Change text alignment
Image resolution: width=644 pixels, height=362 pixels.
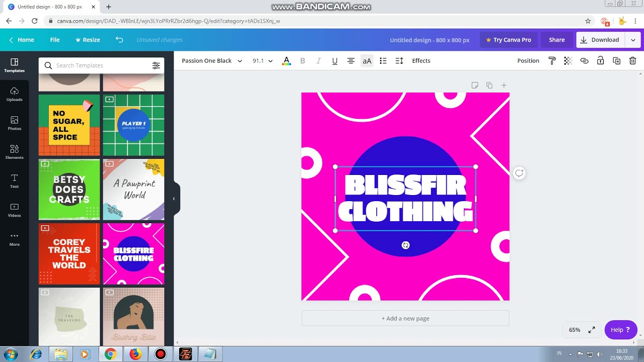tap(351, 61)
